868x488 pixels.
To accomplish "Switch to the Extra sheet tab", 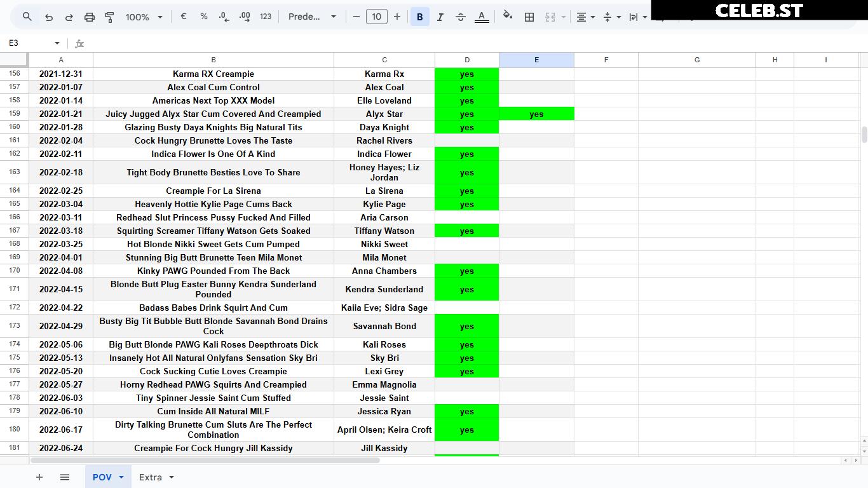I will coord(151,477).
